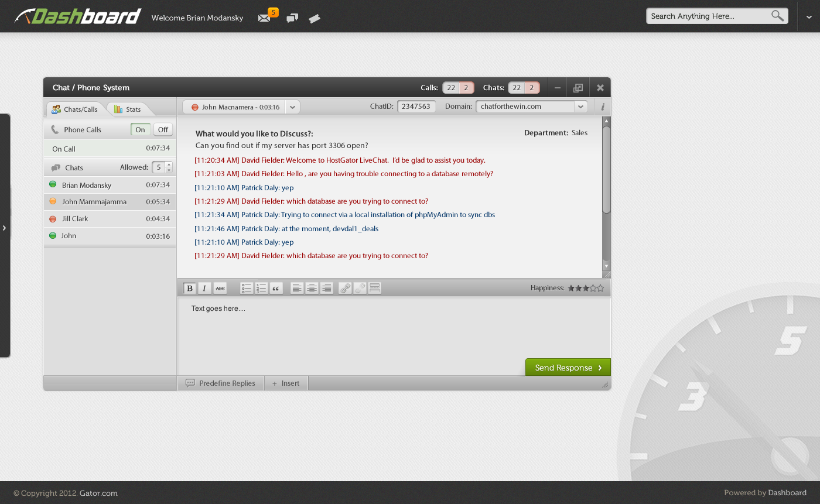The image size is (820, 504).
Task: Open the John chat at 0:03:16
Action: coord(110,235)
